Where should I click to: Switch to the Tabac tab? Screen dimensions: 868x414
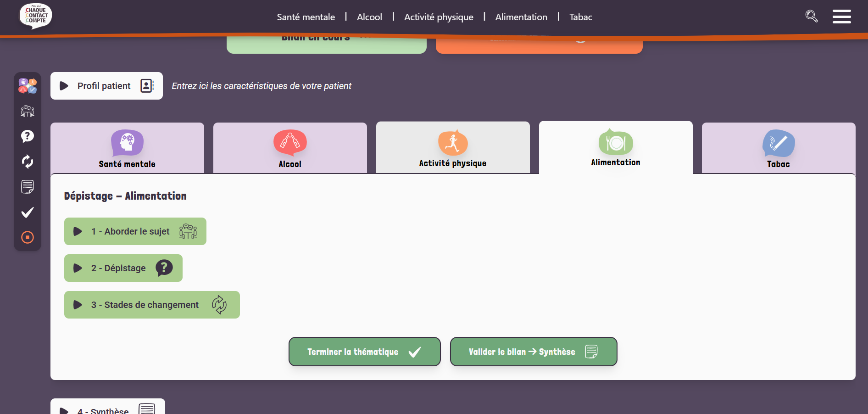pos(779,148)
